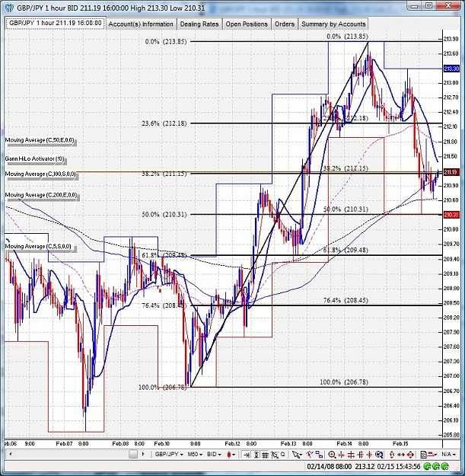Open Account(s) Information tab

pos(141,24)
